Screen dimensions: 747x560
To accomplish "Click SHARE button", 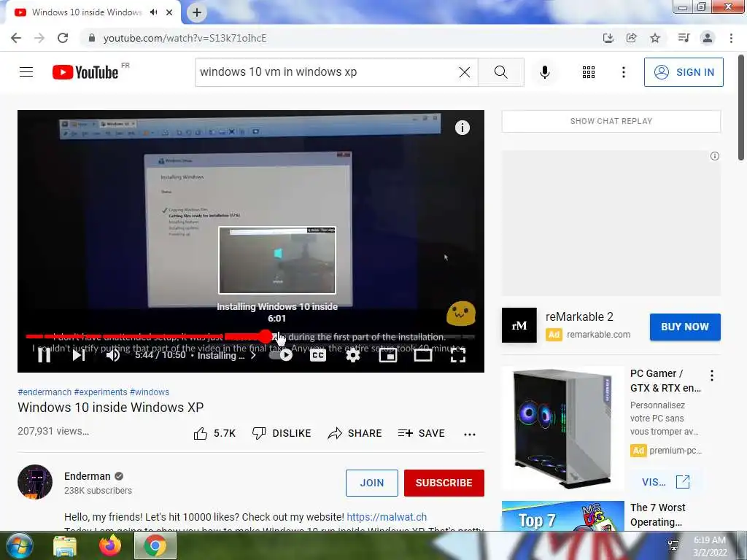I will pyautogui.click(x=355, y=433).
